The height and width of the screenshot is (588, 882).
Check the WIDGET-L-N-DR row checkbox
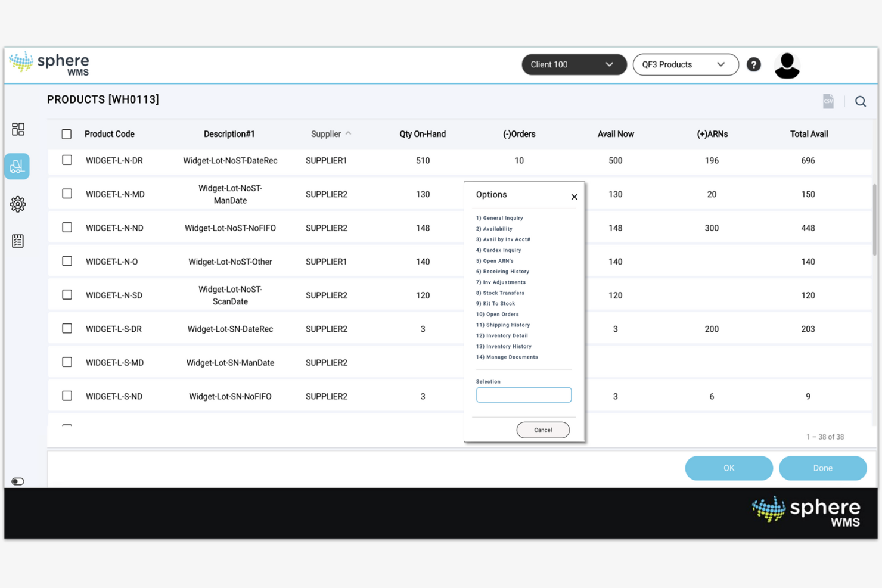[x=67, y=160]
